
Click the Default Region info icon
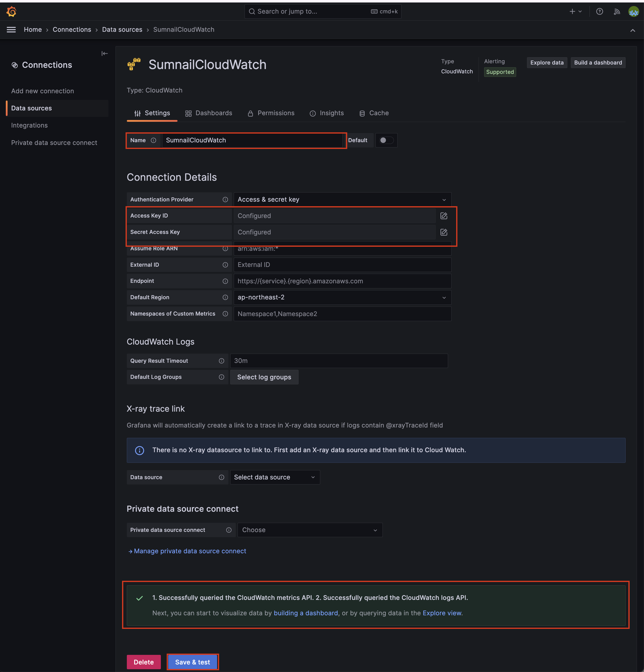[x=225, y=297]
